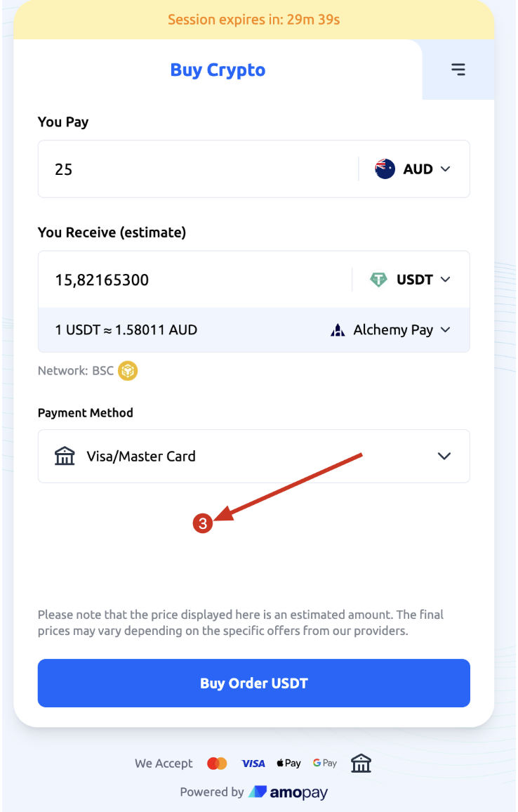Click the session expiry timer banner
The width and height of the screenshot is (518, 812).
(x=253, y=20)
